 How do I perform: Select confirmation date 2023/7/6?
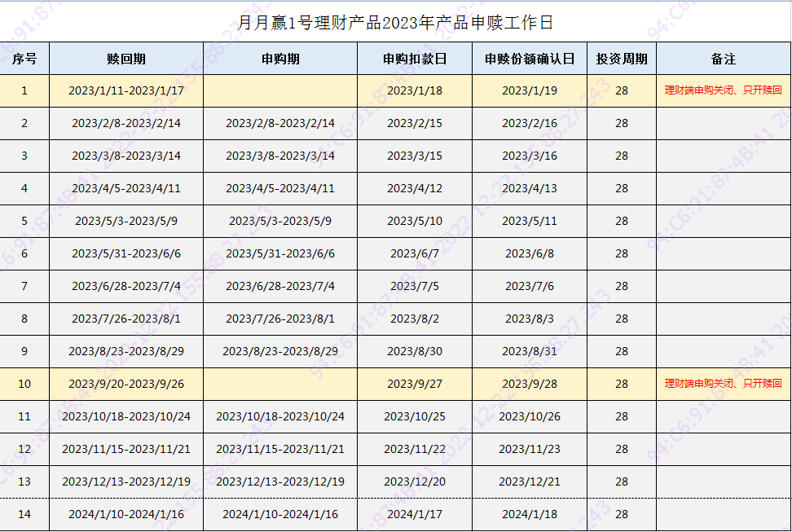(530, 287)
